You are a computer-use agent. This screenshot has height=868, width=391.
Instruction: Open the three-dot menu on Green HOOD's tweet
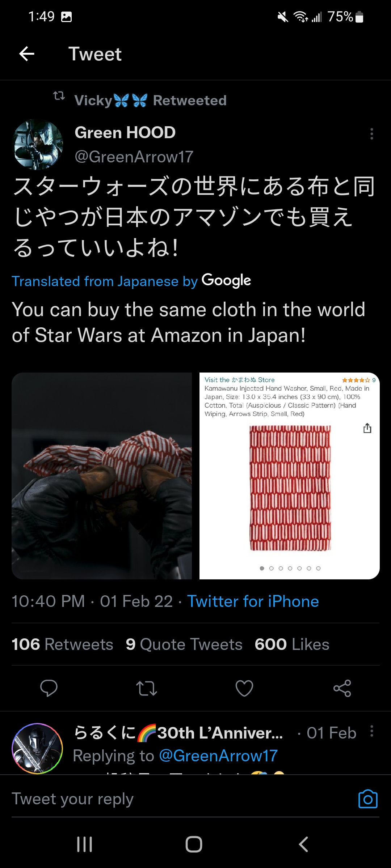coord(371,133)
